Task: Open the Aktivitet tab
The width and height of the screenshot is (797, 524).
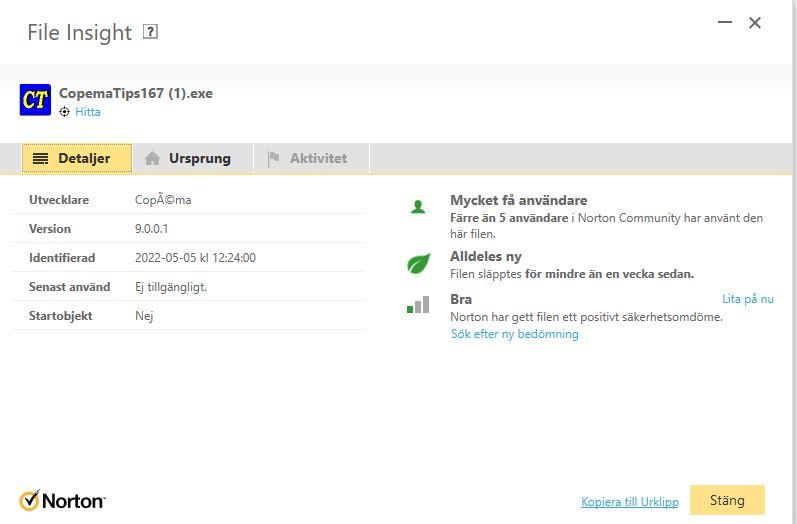Action: 312,159
